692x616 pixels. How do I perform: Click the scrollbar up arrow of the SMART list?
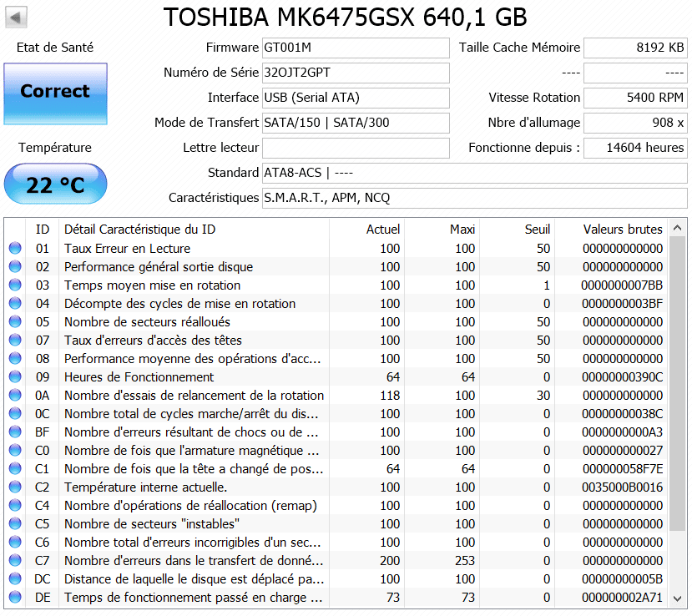coord(678,228)
